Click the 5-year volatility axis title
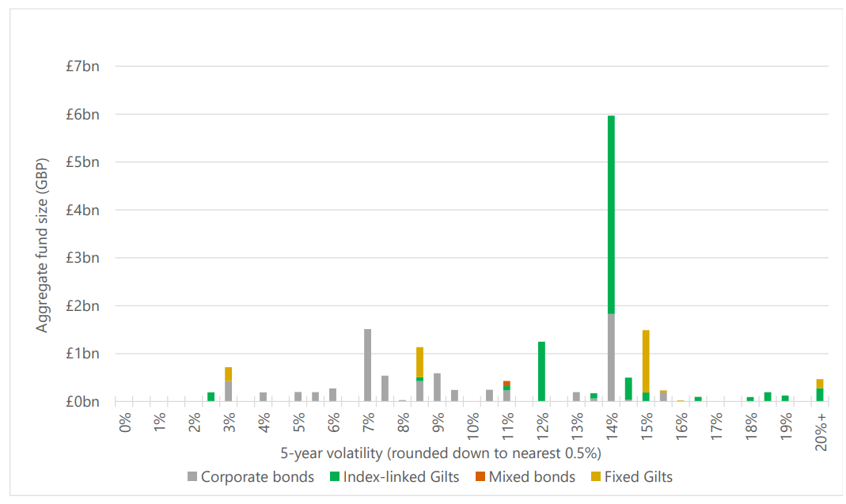This screenshot has height=504, width=846. (441, 453)
